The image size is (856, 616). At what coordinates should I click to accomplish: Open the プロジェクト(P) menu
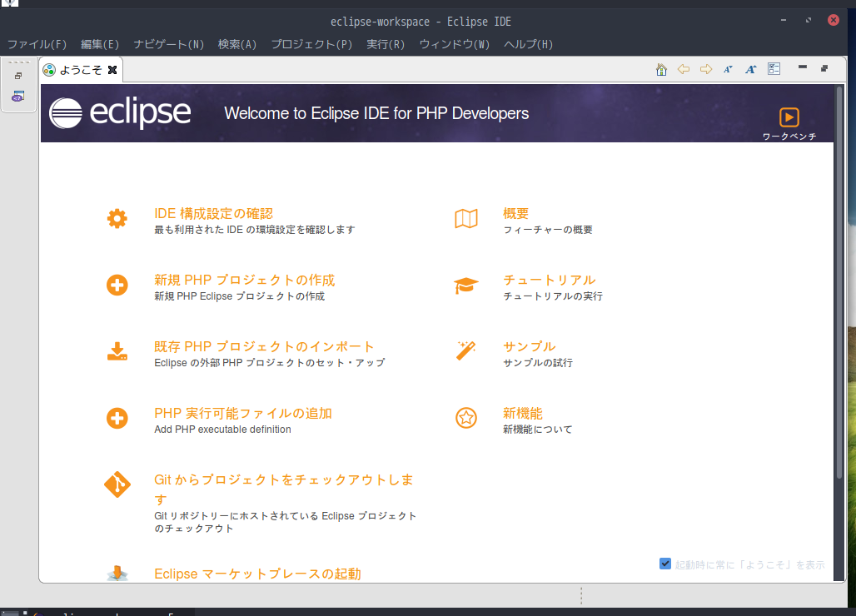(311, 44)
